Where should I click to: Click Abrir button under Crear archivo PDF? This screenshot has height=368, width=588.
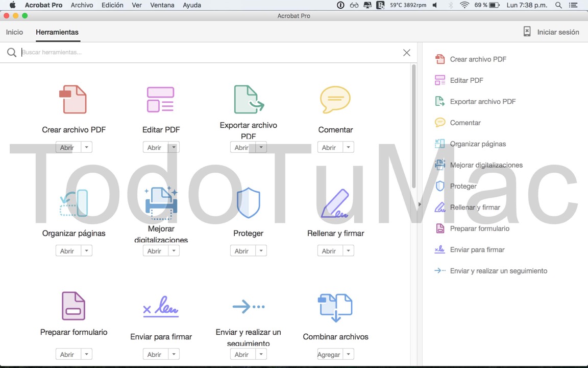pyautogui.click(x=68, y=147)
